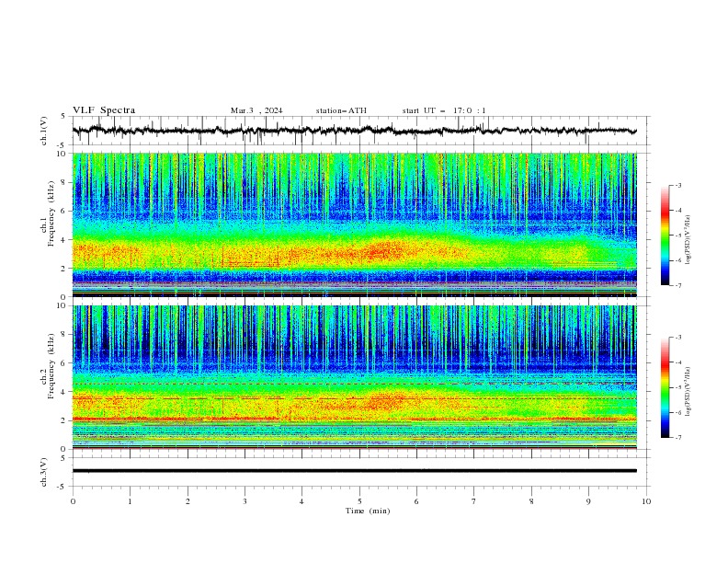Click the "5" tick on ch.1(V) axis
728x563 pixels.
(x=63, y=117)
